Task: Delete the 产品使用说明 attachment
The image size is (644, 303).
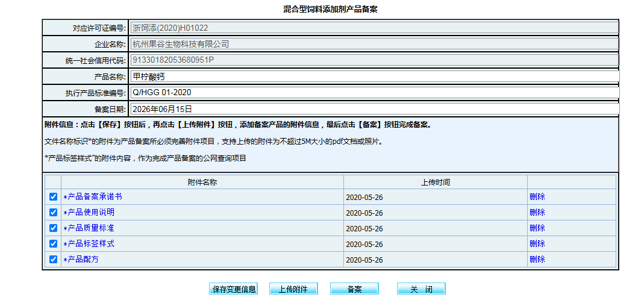Action: 537,212
